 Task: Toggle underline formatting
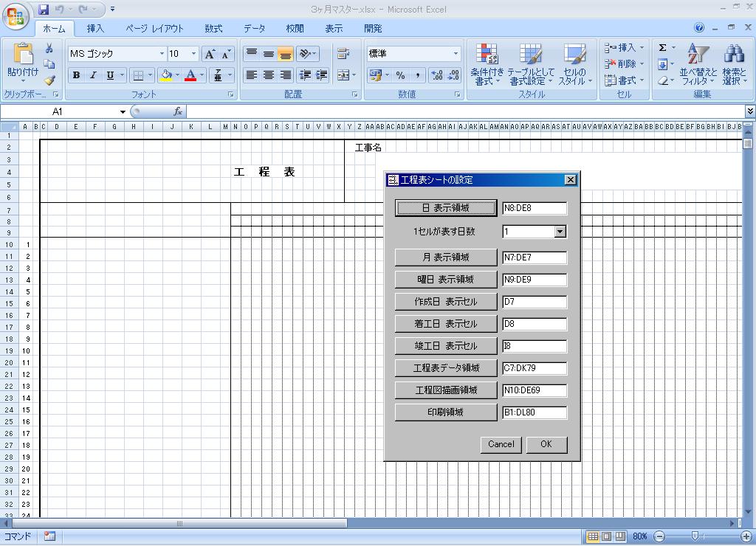click(110, 75)
